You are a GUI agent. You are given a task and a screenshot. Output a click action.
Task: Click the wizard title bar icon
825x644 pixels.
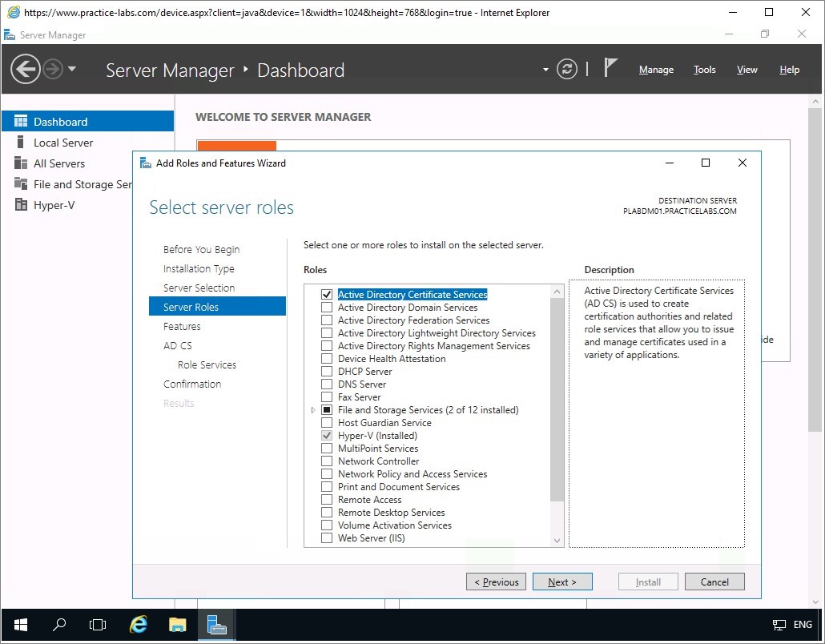tap(145, 163)
